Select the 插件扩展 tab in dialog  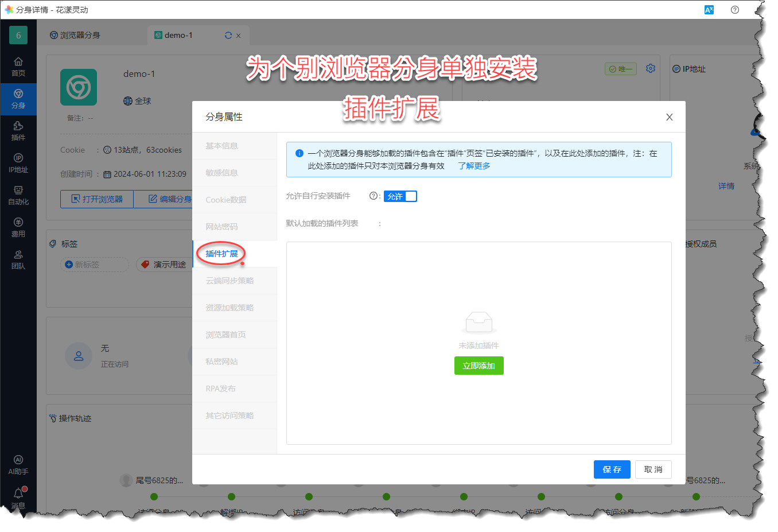(222, 254)
